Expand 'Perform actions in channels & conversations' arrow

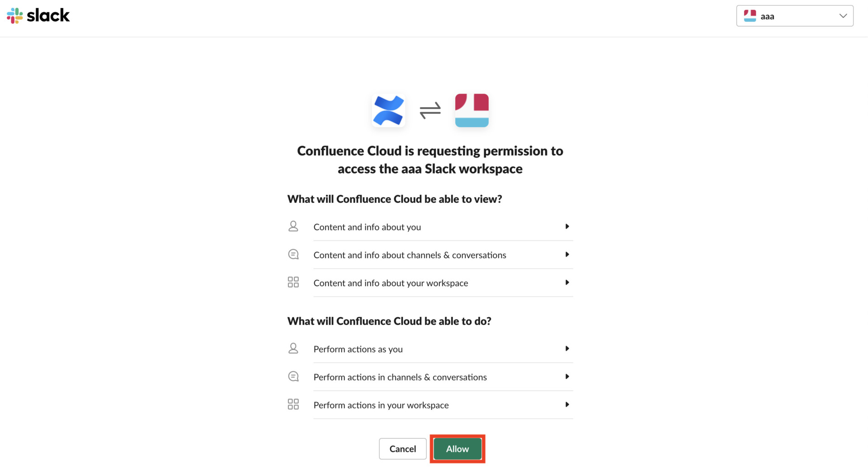567,376
